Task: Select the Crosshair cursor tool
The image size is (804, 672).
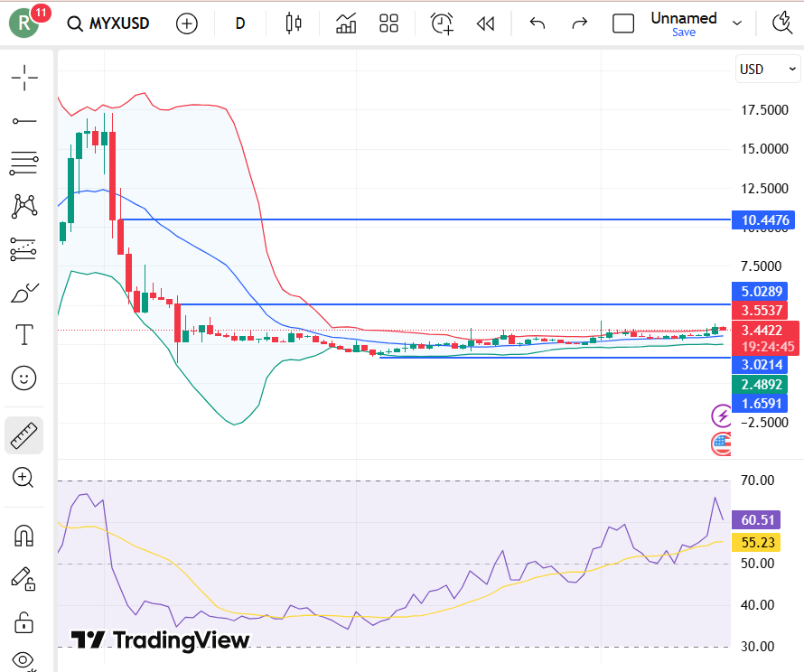Action: point(24,78)
